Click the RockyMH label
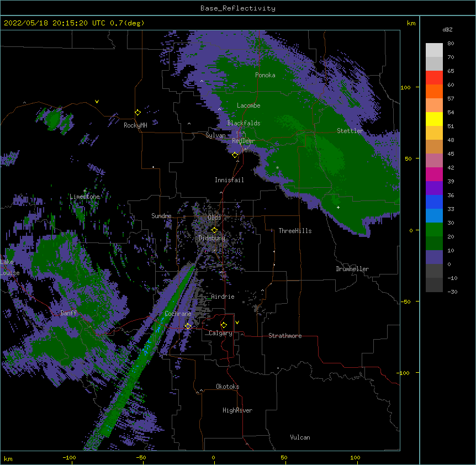This screenshot has height=465, width=476. coord(135,125)
